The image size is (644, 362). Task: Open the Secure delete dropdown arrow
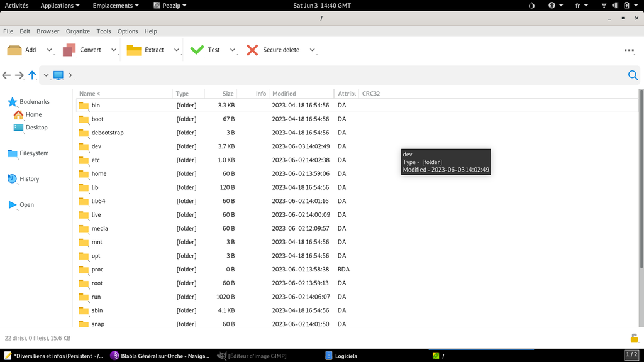pyautogui.click(x=312, y=50)
